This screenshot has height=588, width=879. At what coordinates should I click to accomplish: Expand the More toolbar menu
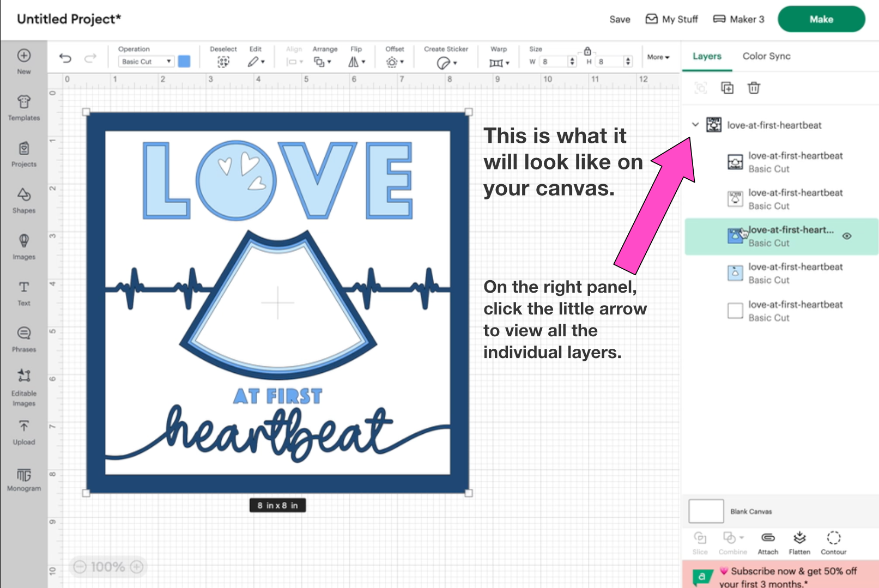tap(658, 57)
